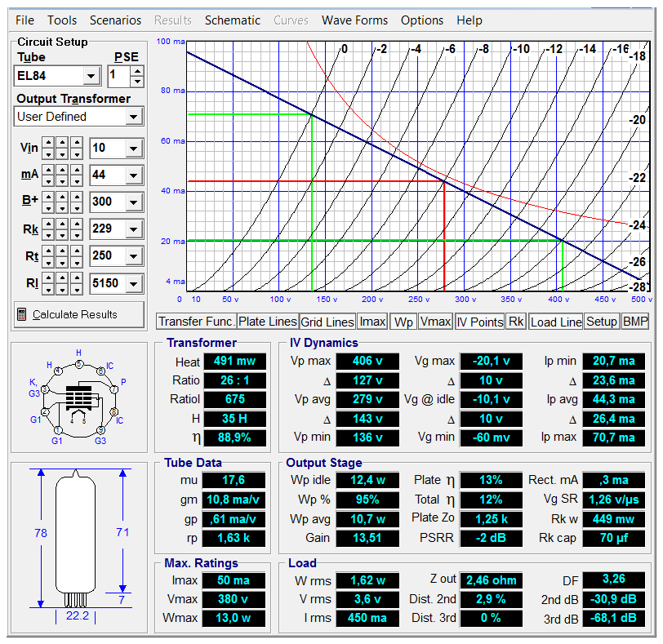Open the Rl dropdown showing 5150

[132, 285]
